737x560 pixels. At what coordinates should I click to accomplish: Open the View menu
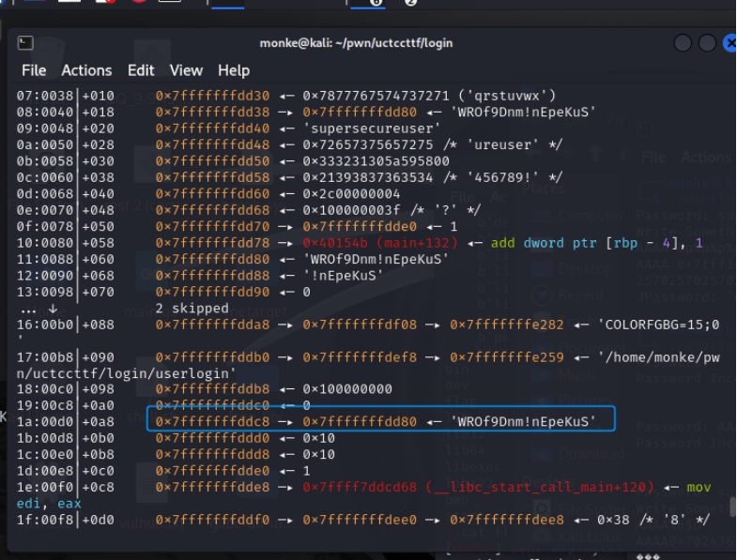186,70
